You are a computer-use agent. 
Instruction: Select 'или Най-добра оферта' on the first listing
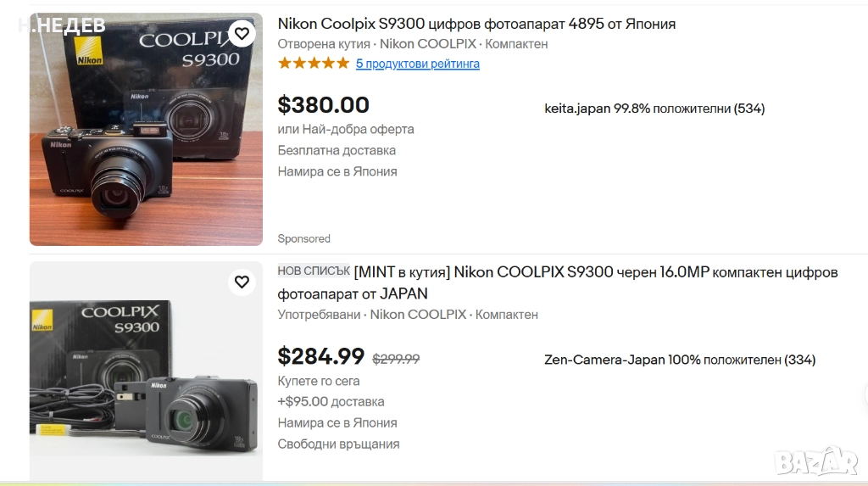pyautogui.click(x=346, y=130)
